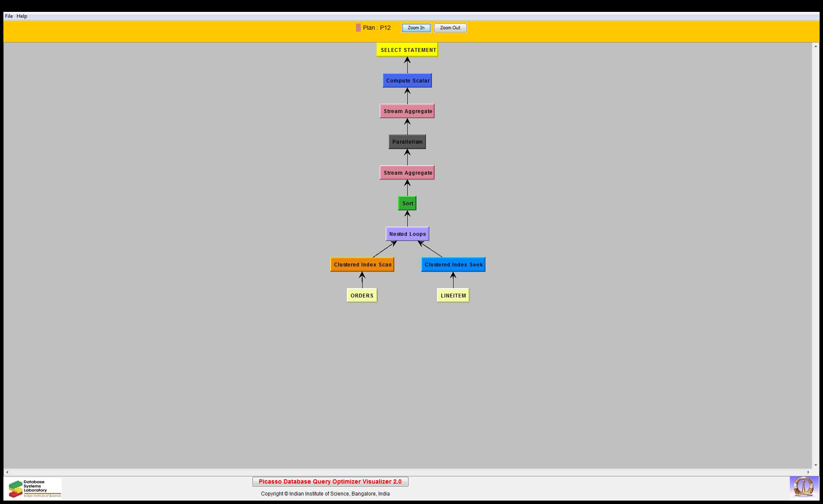This screenshot has height=504, width=823.
Task: Click the Nested Loops join node
Action: (407, 234)
